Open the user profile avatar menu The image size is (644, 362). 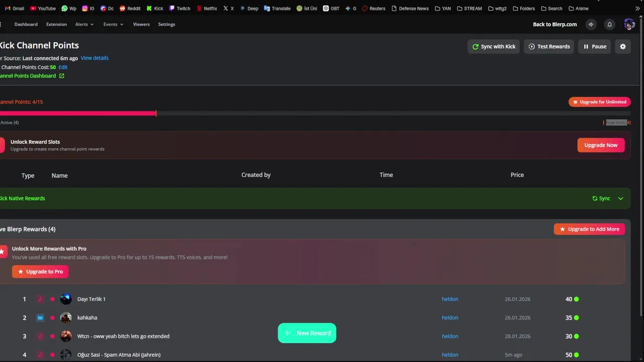tap(629, 24)
